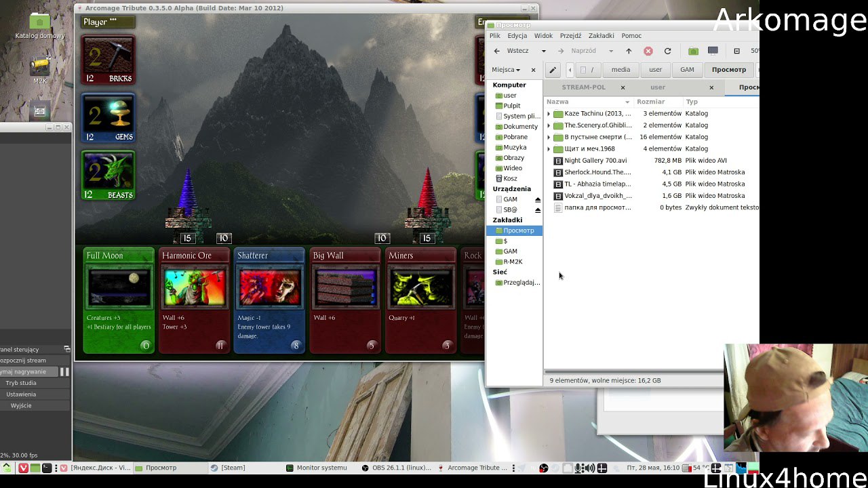Click the root slash breadcrumb button
Viewport: 868px width, 488px height.
(587, 69)
